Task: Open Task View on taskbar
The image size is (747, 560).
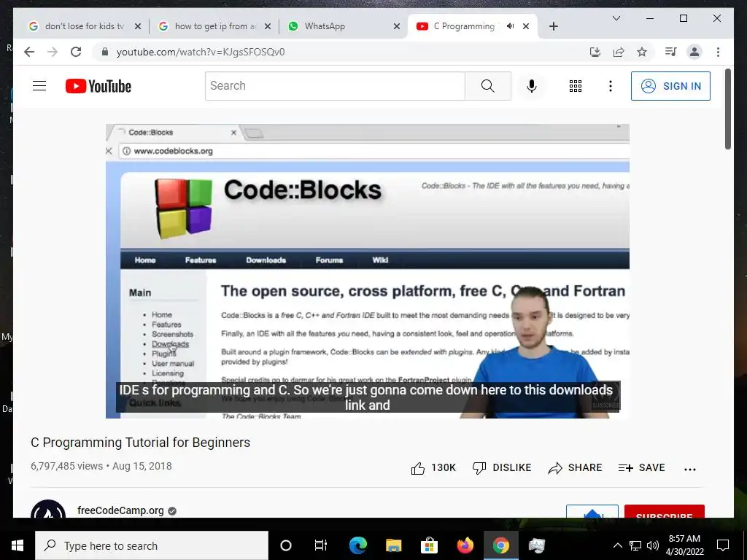Action: click(x=321, y=545)
